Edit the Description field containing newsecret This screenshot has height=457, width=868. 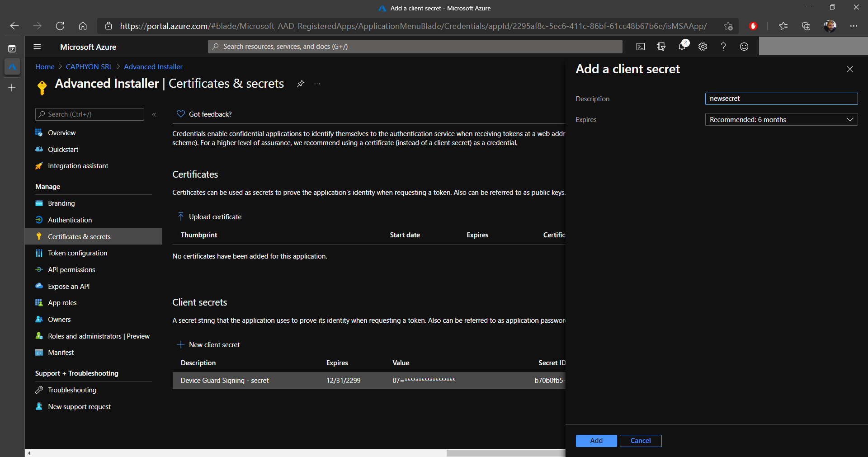pyautogui.click(x=781, y=99)
